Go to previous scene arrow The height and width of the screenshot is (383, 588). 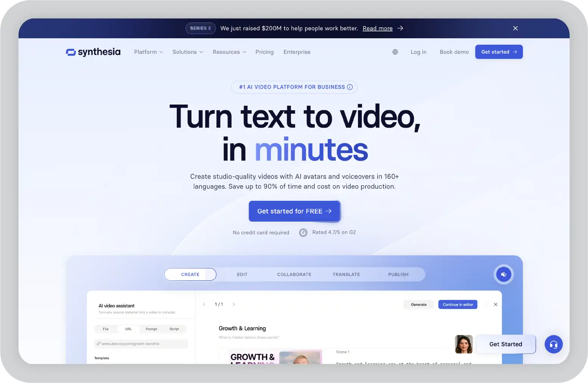point(204,304)
